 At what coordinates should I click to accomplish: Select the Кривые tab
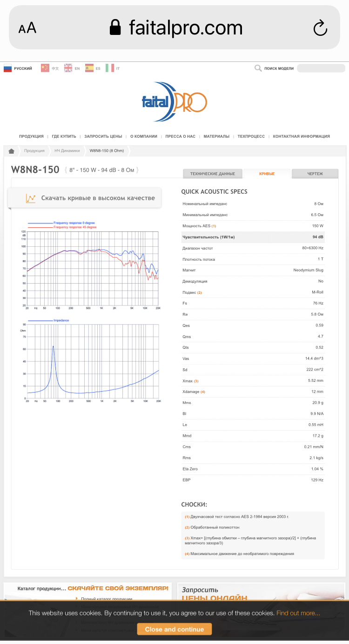267,174
